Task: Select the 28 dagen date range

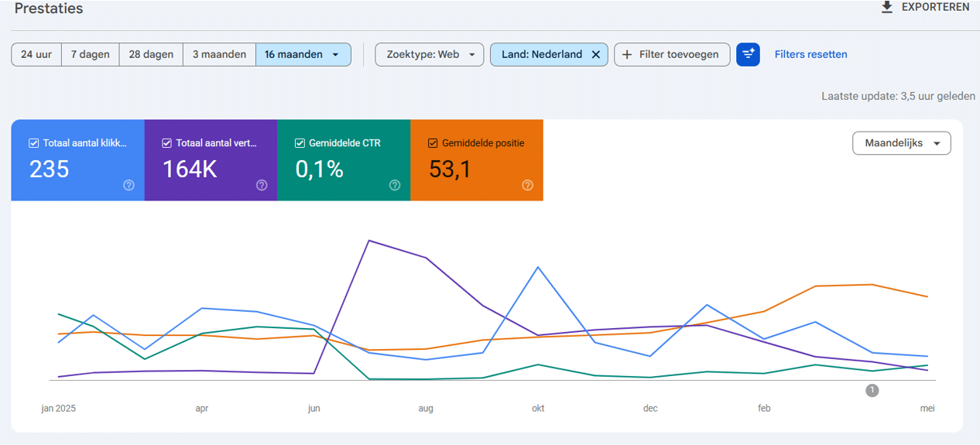Action: click(x=151, y=54)
